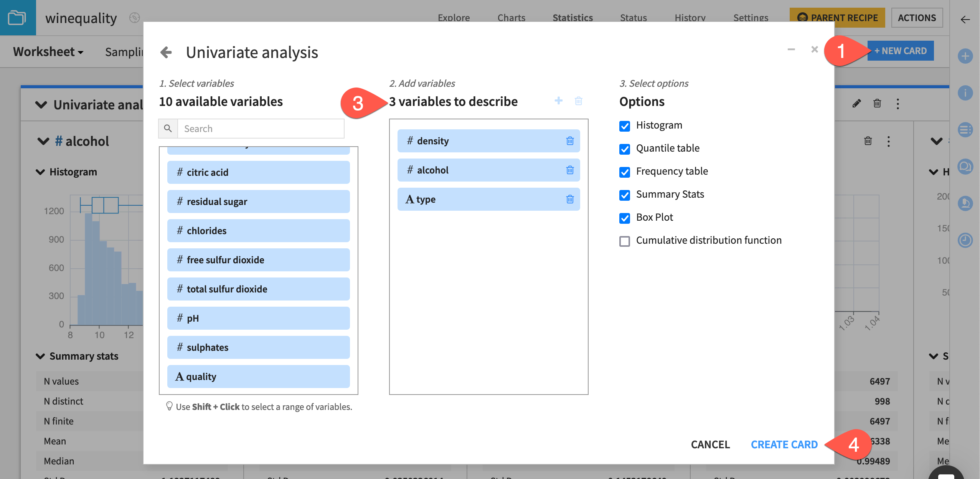This screenshot has height=479, width=980.
Task: Remove the density variable via its trash icon
Action: [x=570, y=141]
